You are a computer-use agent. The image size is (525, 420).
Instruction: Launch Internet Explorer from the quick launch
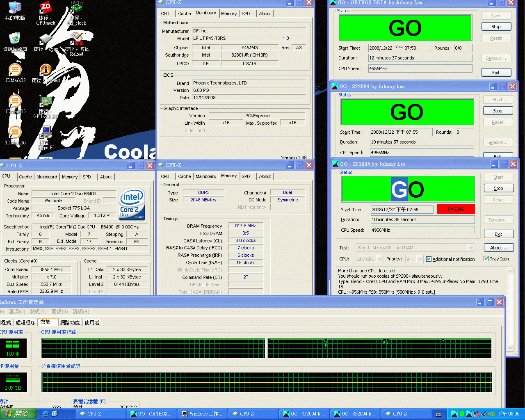point(45,414)
